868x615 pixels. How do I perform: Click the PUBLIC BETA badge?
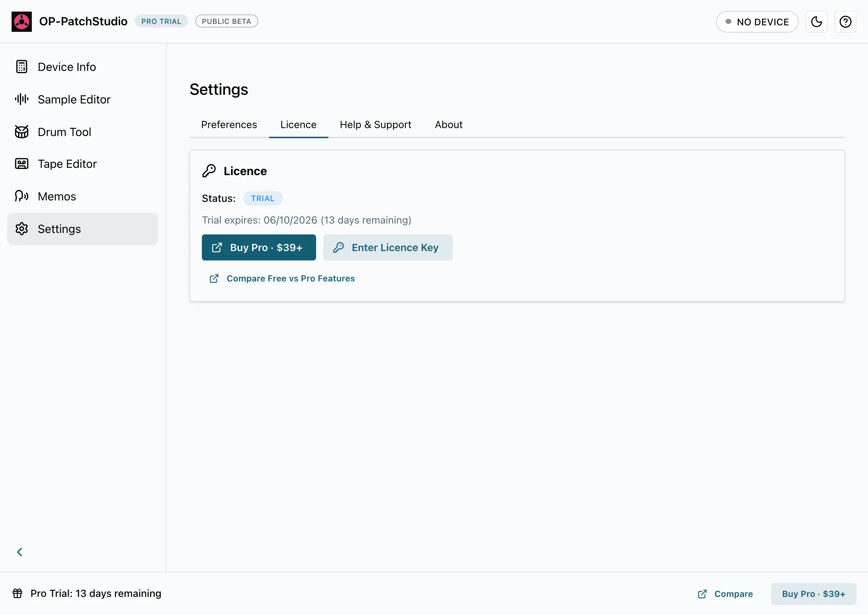pos(226,21)
